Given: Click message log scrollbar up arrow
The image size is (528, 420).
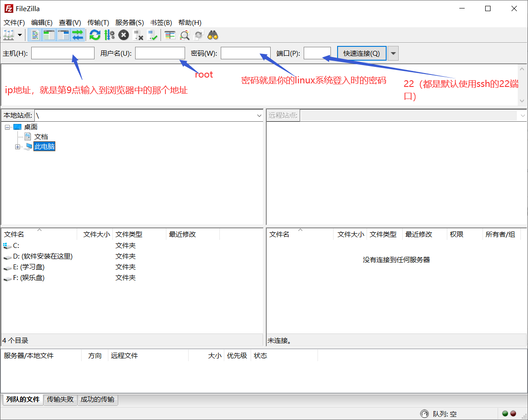Looking at the screenshot, I should tap(522, 69).
